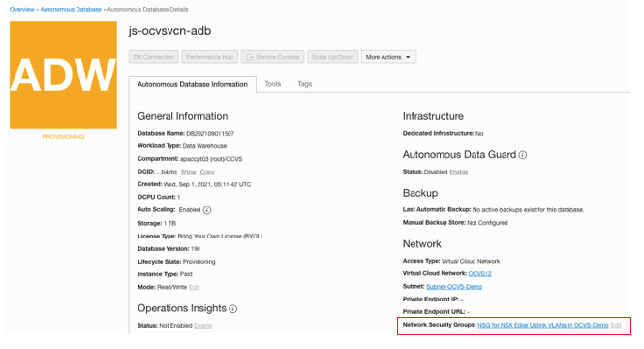This screenshot has width=644, height=349.
Task: Launch the Service Console
Action: click(273, 57)
